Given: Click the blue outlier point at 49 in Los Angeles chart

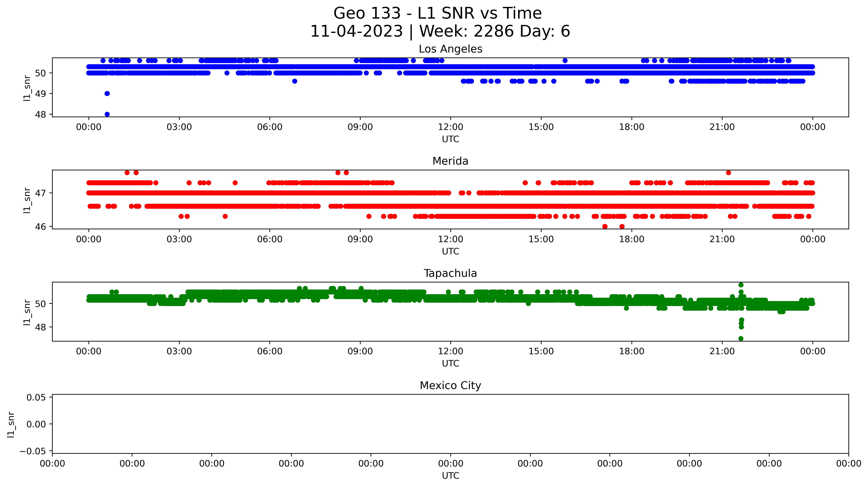Looking at the screenshot, I should point(107,94).
